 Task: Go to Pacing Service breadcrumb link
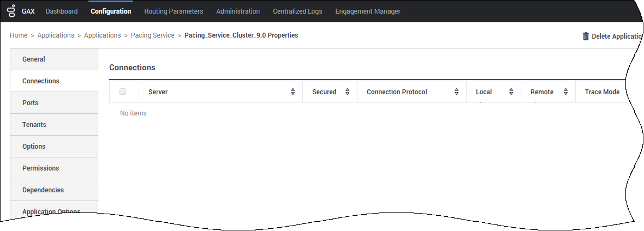click(x=153, y=35)
